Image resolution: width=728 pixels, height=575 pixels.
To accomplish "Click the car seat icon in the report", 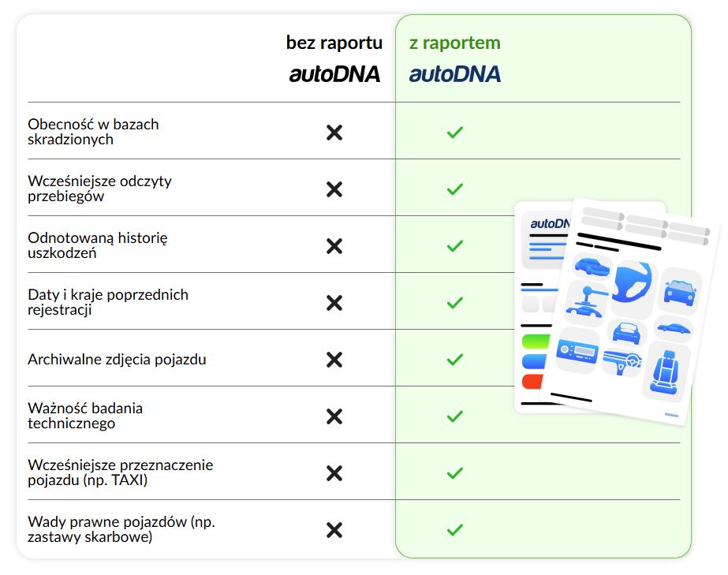I will (x=666, y=372).
